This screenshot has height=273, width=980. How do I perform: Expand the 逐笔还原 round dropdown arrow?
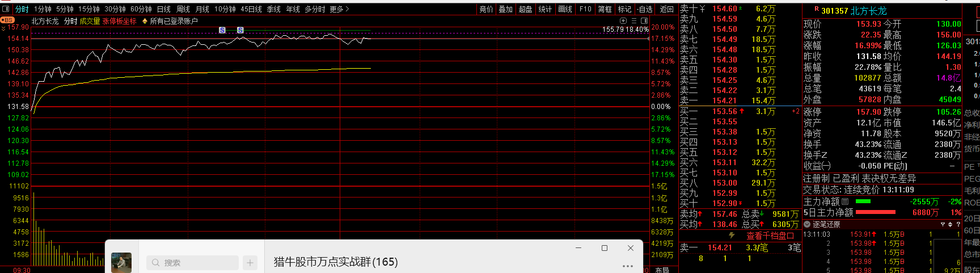pyautogui.click(x=807, y=224)
